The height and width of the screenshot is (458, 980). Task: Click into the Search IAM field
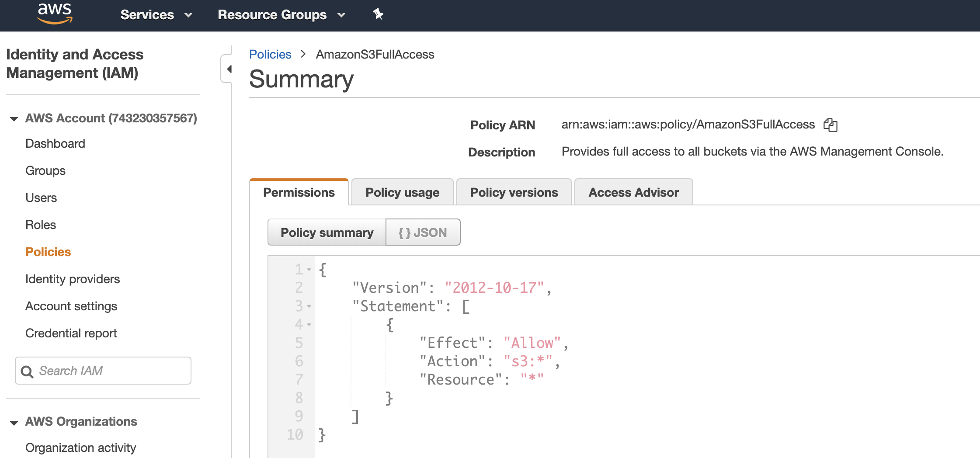pyautogui.click(x=111, y=371)
